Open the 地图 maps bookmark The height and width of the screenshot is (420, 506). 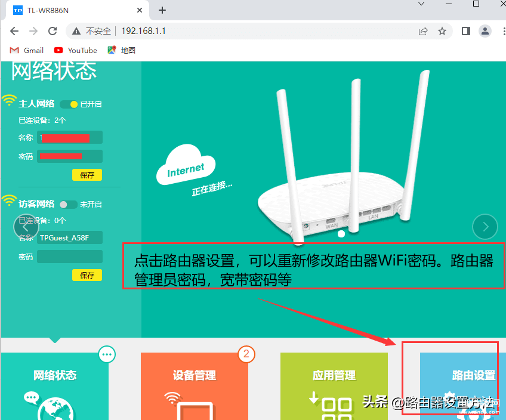(121, 50)
